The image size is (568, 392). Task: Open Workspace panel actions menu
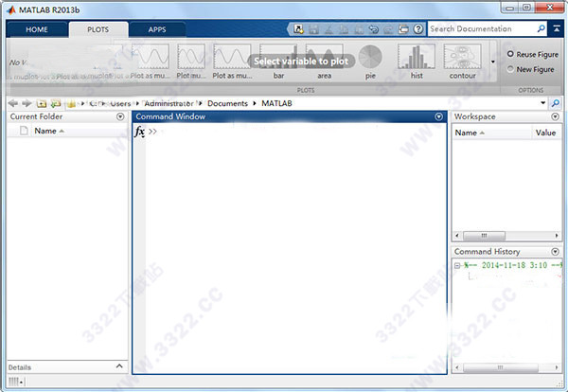tap(555, 116)
